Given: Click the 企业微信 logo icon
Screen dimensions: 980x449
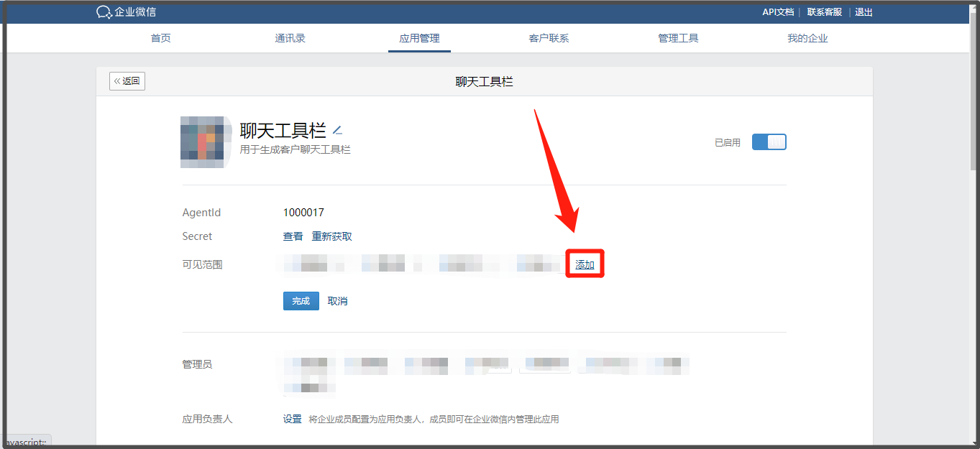Looking at the screenshot, I should pyautogui.click(x=104, y=12).
